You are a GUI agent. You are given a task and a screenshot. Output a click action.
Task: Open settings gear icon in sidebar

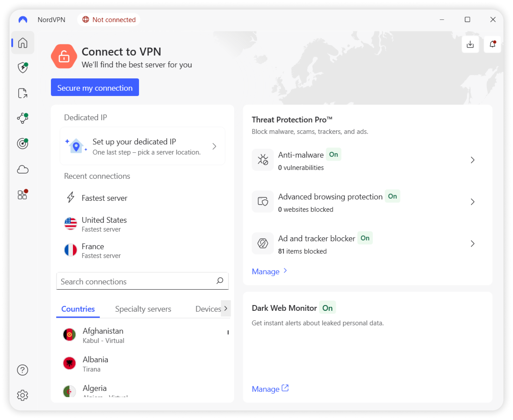(23, 395)
